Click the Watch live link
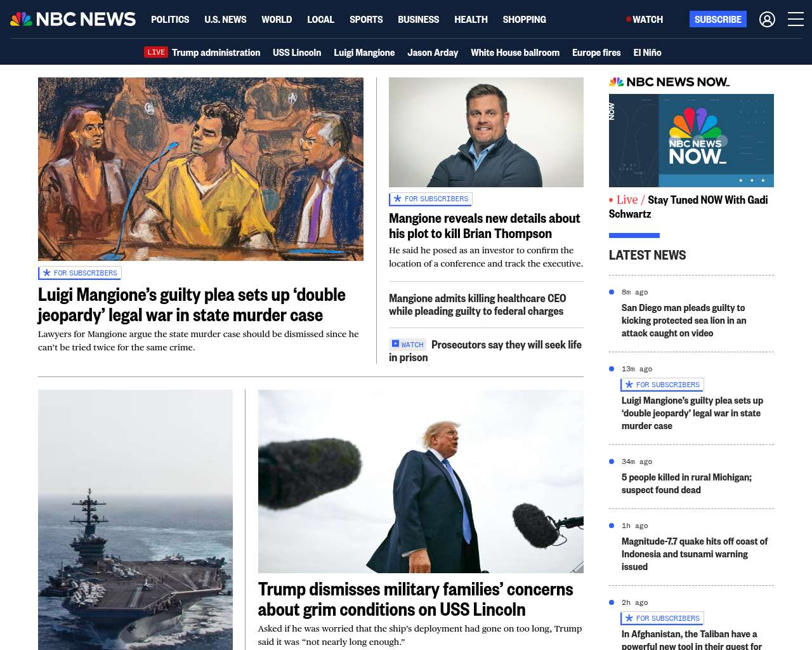812x650 pixels. (x=645, y=20)
